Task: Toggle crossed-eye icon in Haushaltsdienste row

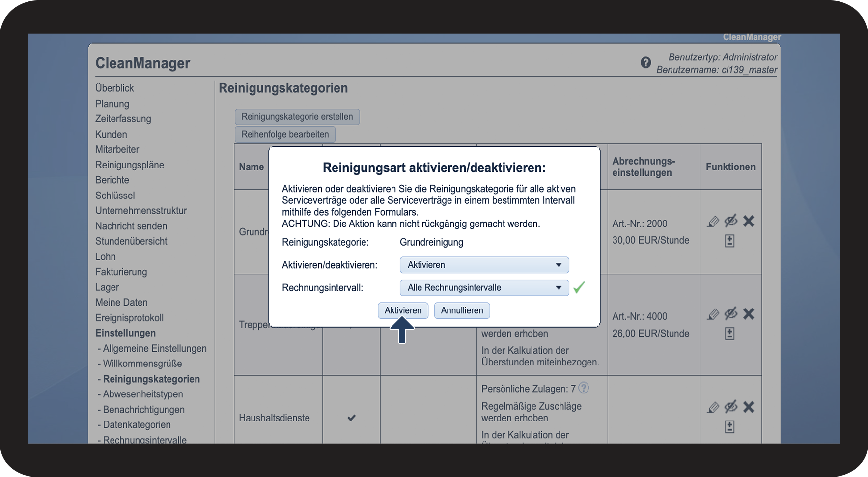Action: [x=731, y=407]
